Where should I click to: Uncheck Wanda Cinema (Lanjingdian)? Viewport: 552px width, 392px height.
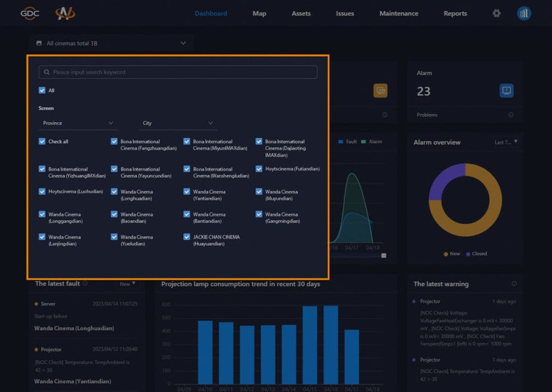(42, 237)
